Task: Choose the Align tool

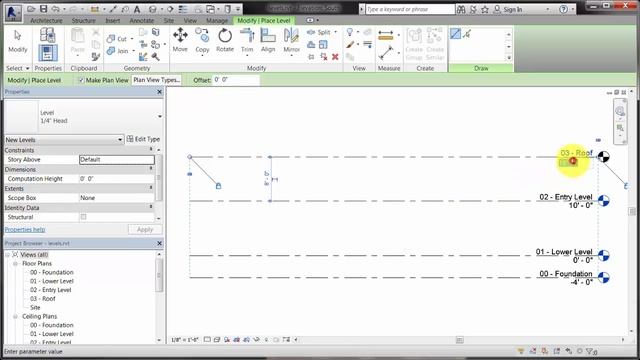Action: coord(268,40)
